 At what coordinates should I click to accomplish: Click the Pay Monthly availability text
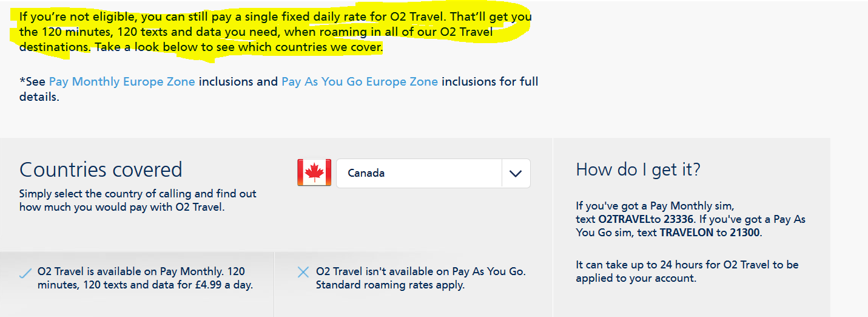coord(141,271)
